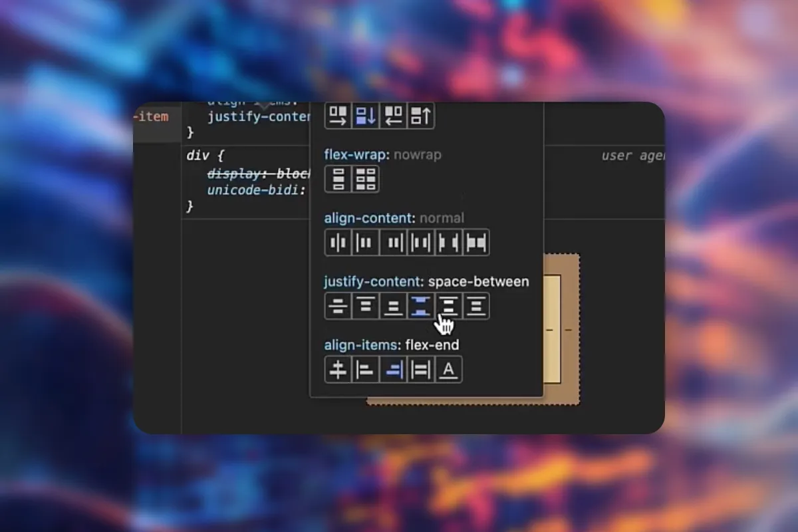Choose flex-direction column-reverse icon
The width and height of the screenshot is (798, 532).
pyautogui.click(x=421, y=116)
